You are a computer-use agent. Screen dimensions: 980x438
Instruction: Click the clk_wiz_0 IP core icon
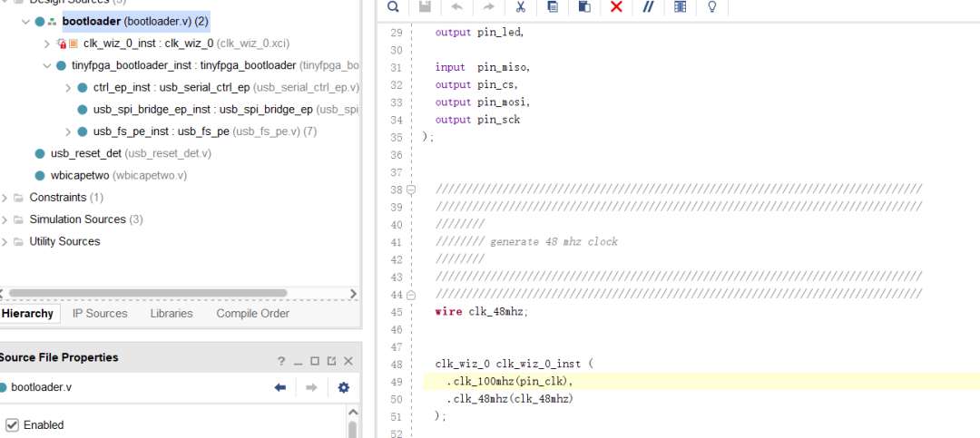tap(73, 44)
